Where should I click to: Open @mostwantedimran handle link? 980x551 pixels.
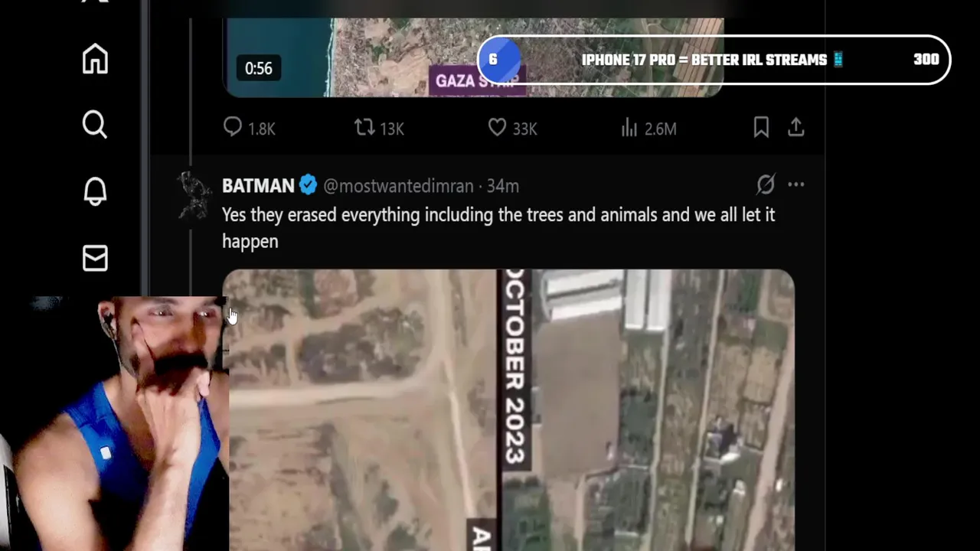click(x=398, y=186)
